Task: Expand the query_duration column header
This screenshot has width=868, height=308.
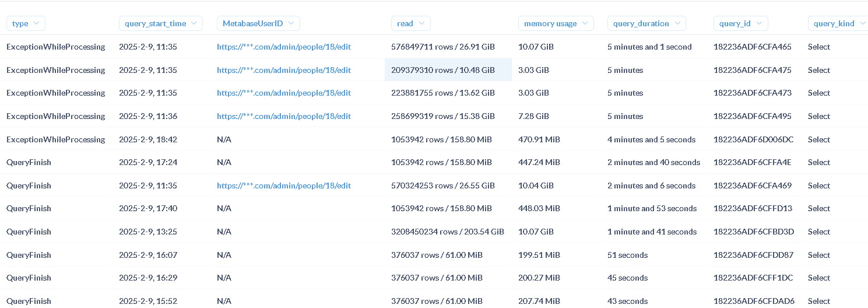Action: 646,24
